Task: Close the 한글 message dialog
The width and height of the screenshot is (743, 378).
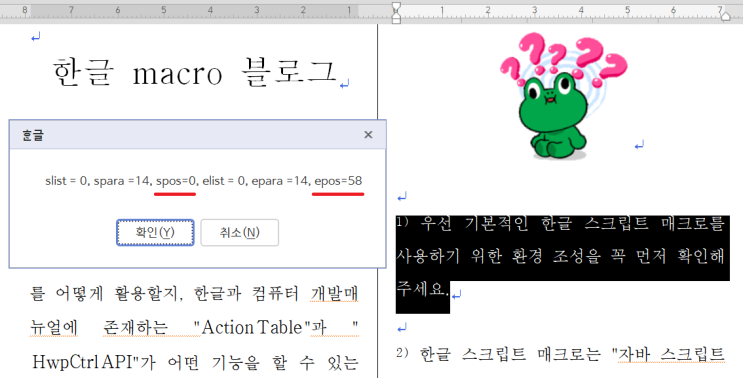Action: (x=368, y=135)
